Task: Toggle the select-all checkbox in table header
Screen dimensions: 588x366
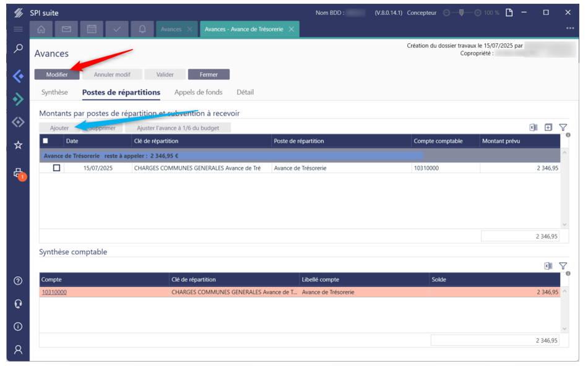Action: click(45, 141)
